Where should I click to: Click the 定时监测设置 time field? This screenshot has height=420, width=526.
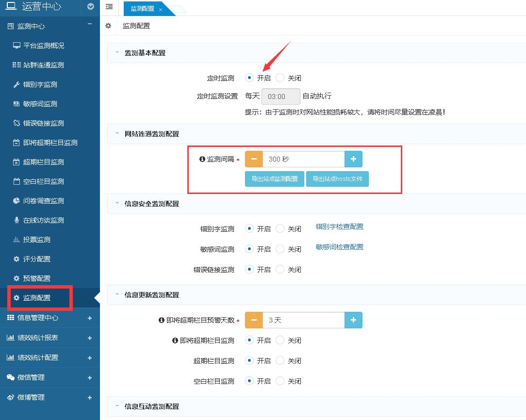coord(281,97)
